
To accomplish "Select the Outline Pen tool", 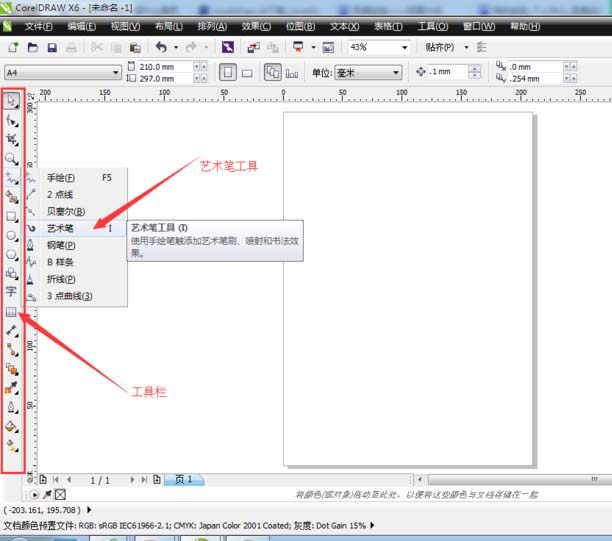I will pyautogui.click(x=12, y=407).
